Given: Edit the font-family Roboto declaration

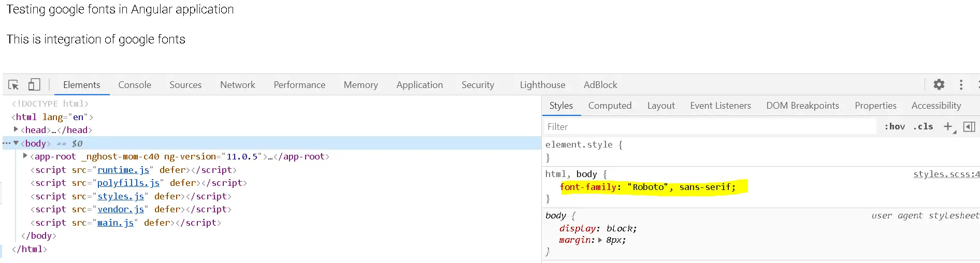Looking at the screenshot, I should (x=648, y=187).
